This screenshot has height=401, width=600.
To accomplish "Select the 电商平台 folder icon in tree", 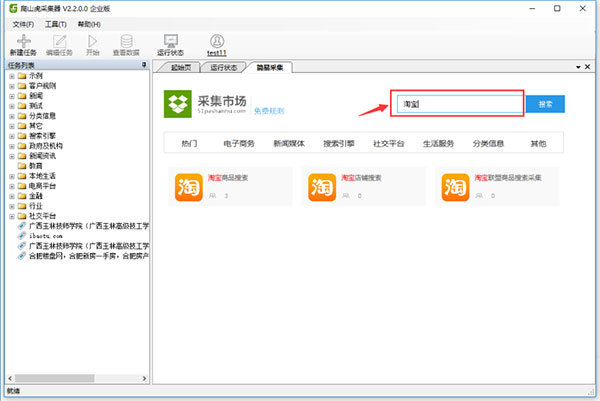I will [22, 186].
